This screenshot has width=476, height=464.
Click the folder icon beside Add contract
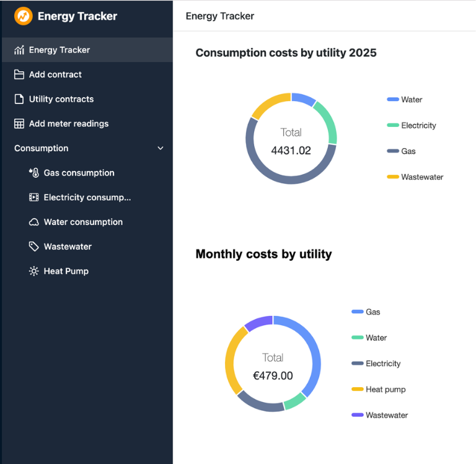click(x=19, y=74)
